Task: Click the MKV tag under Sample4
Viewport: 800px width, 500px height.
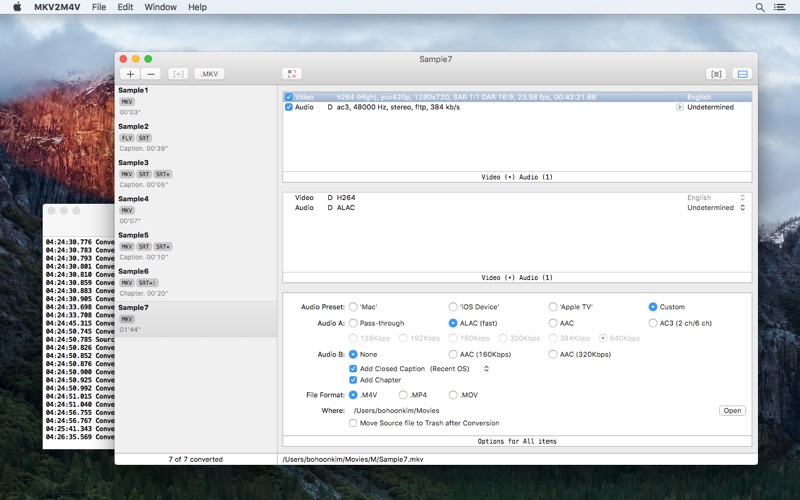Action: point(127,210)
